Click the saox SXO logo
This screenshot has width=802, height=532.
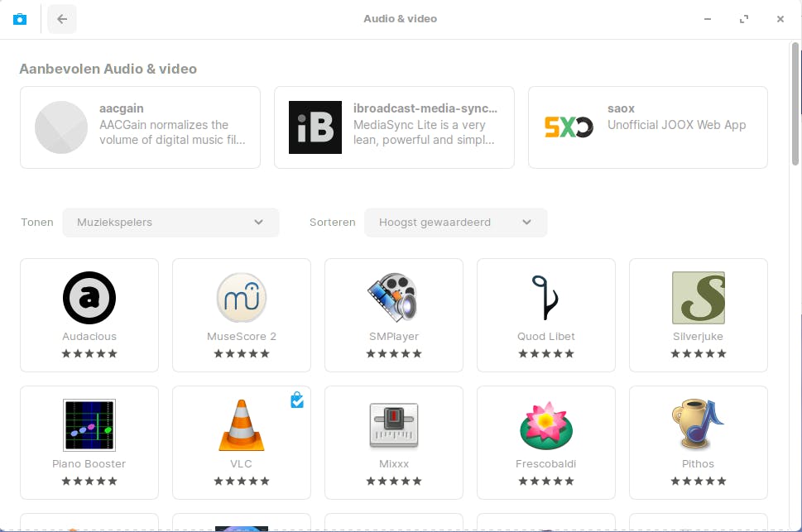[569, 127]
